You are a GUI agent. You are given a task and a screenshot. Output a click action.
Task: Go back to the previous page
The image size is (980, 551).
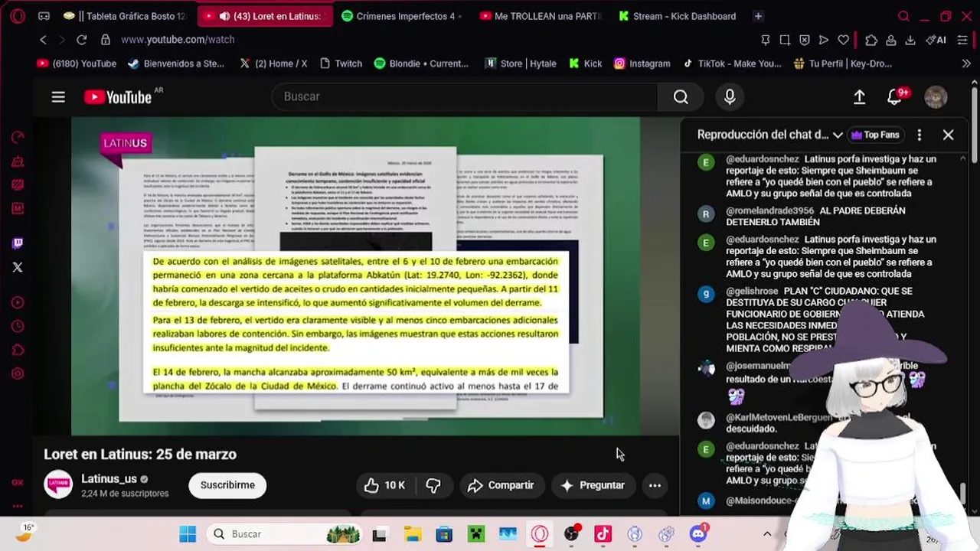[44, 40]
